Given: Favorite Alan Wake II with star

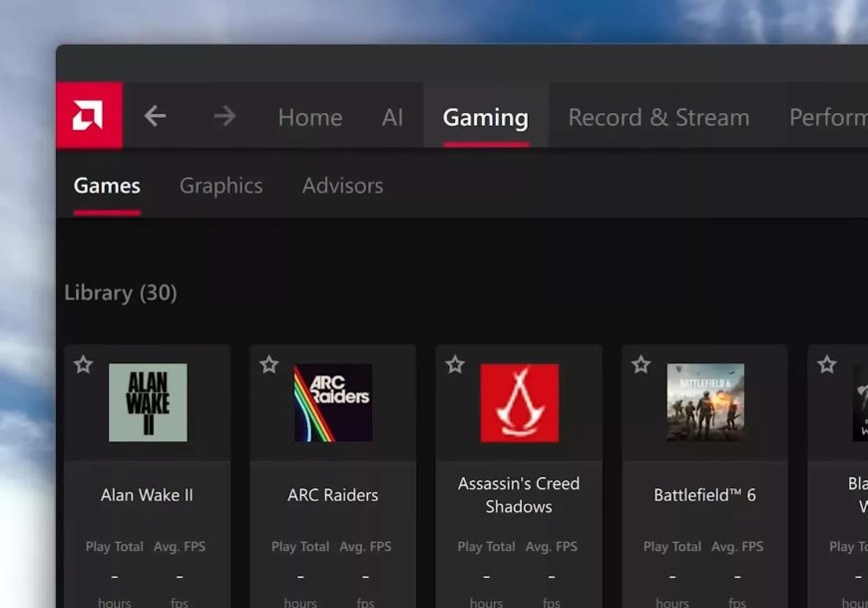Looking at the screenshot, I should 83,364.
